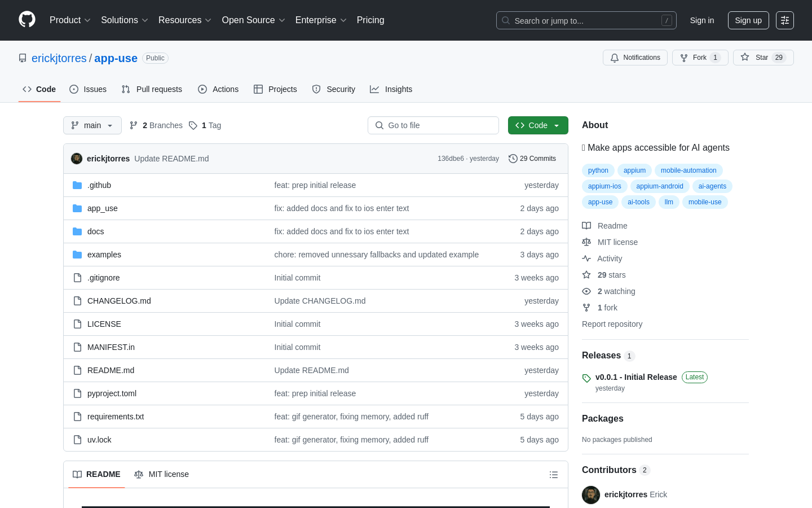Click the Erick contributor avatar

pos(591,494)
